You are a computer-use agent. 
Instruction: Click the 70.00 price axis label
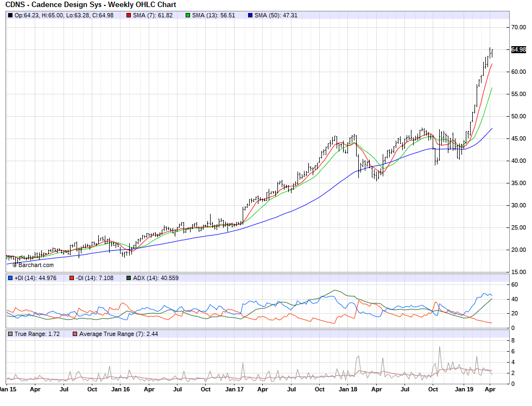(518, 27)
